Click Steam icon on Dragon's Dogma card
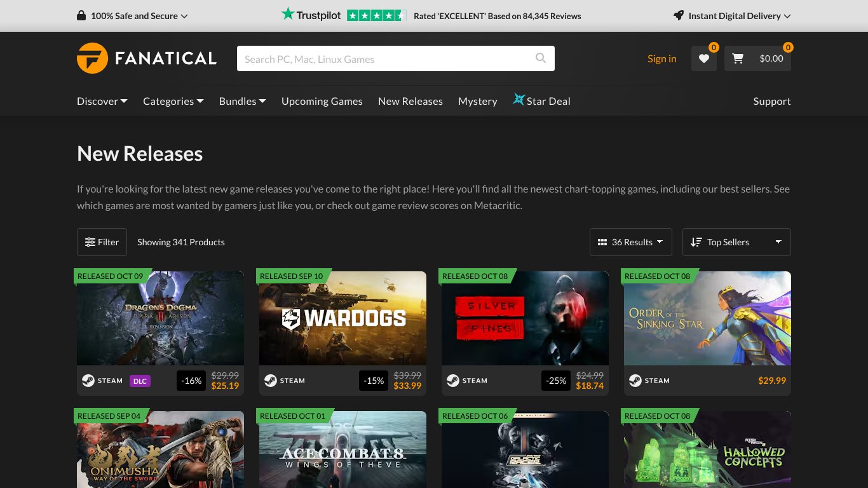Viewport: 868px width, 488px height. tap(88, 381)
